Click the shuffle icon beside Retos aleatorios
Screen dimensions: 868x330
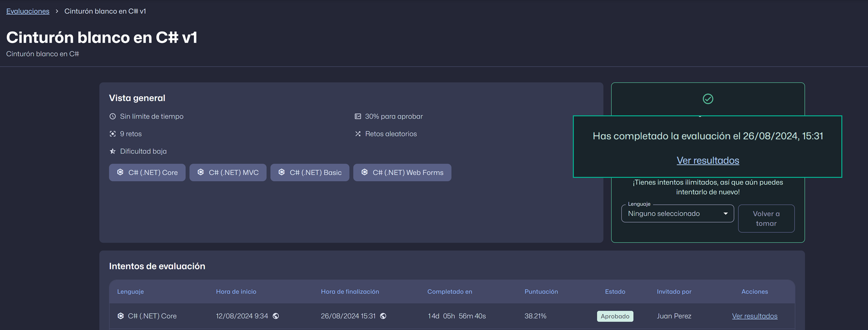pos(358,134)
